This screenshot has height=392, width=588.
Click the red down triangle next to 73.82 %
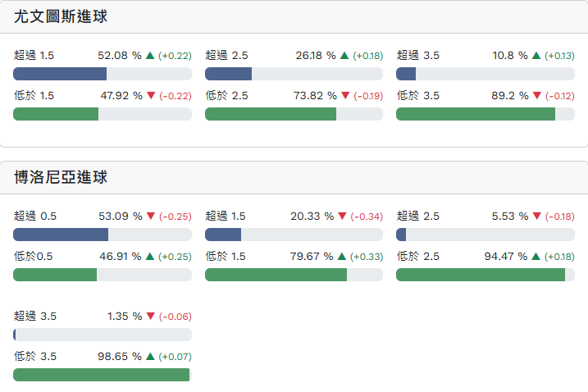[345, 96]
